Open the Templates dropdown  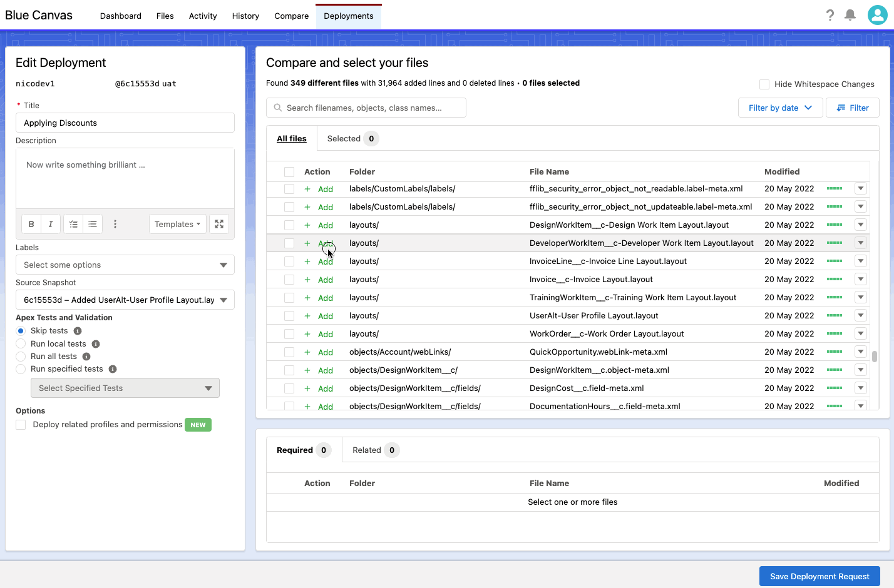[177, 223]
